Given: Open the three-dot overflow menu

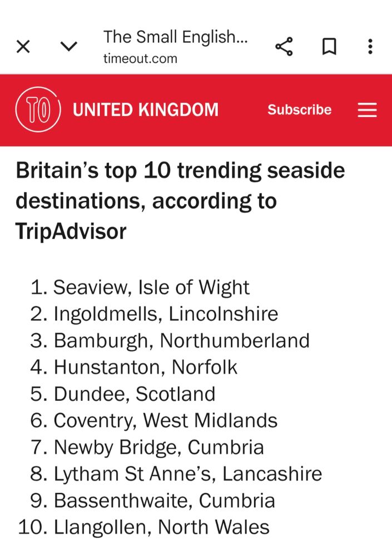Looking at the screenshot, I should [370, 47].
